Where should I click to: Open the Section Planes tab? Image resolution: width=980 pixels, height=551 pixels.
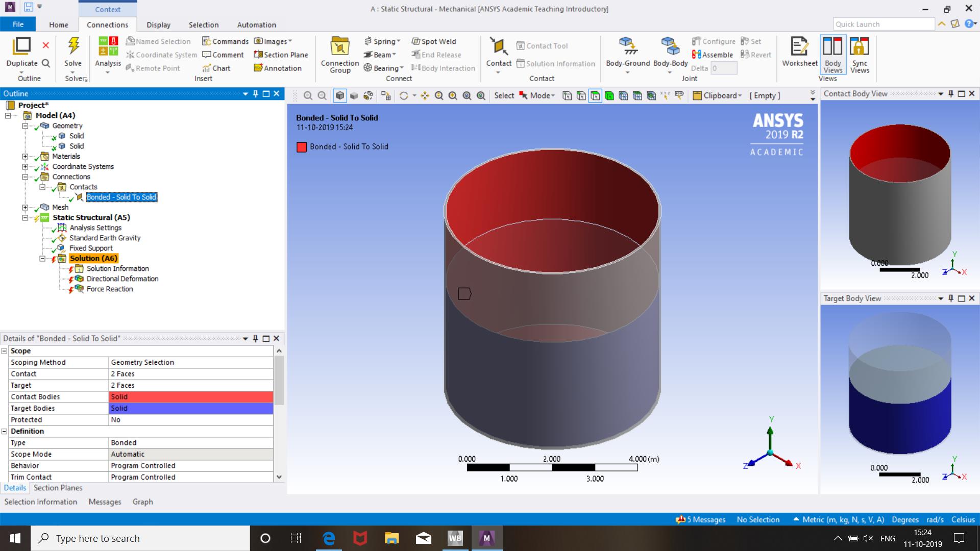point(58,488)
